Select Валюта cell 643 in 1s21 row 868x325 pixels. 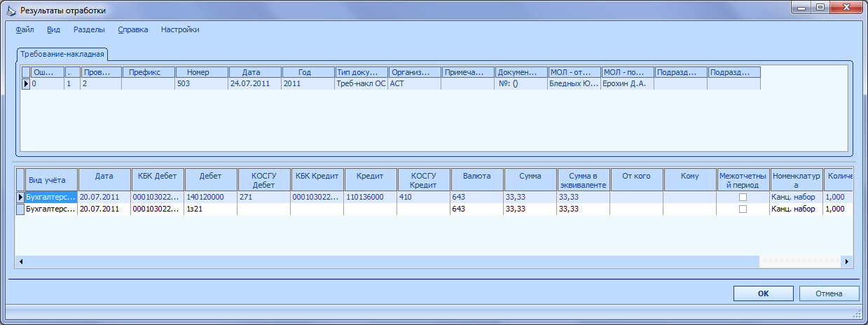pyautogui.click(x=477, y=209)
